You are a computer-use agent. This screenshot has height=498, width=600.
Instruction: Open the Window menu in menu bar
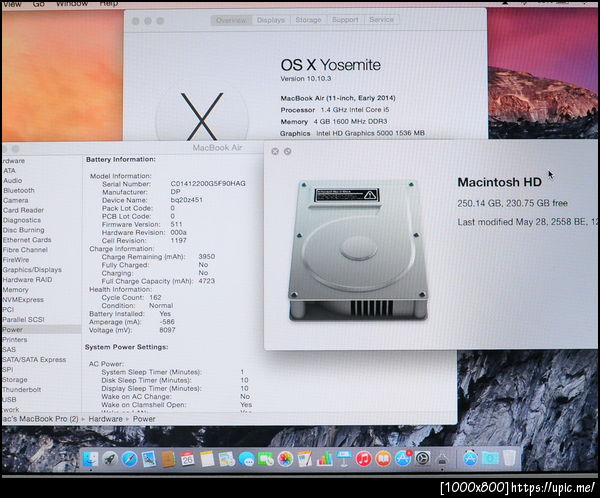(x=72, y=3)
